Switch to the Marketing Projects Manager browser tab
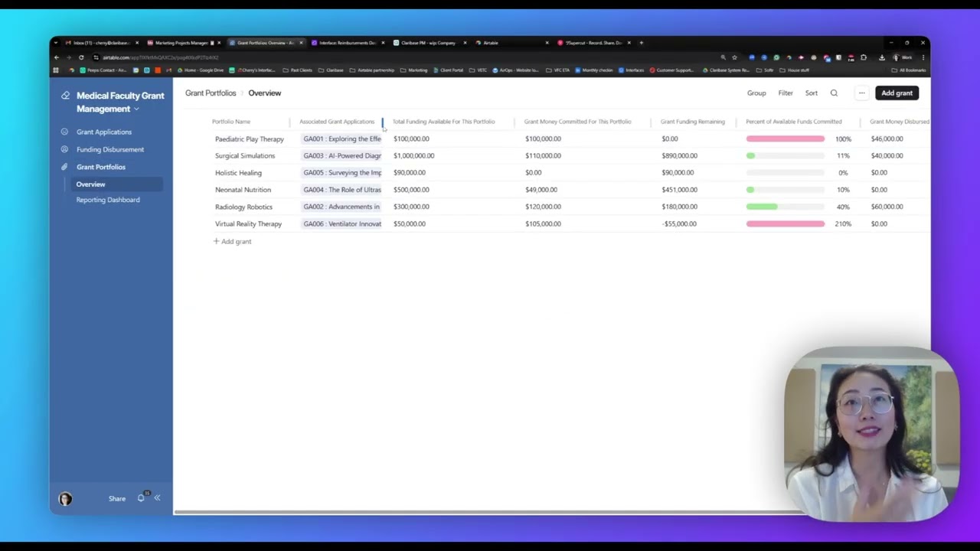This screenshot has height=551, width=980. click(x=183, y=43)
